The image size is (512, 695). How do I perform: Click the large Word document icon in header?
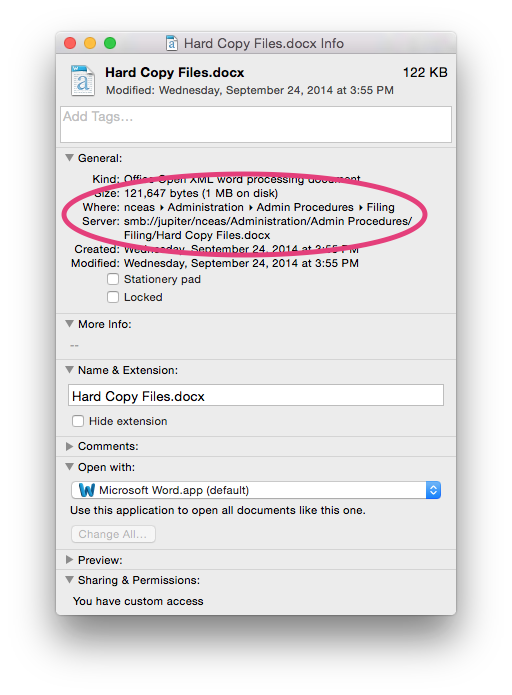point(82,80)
